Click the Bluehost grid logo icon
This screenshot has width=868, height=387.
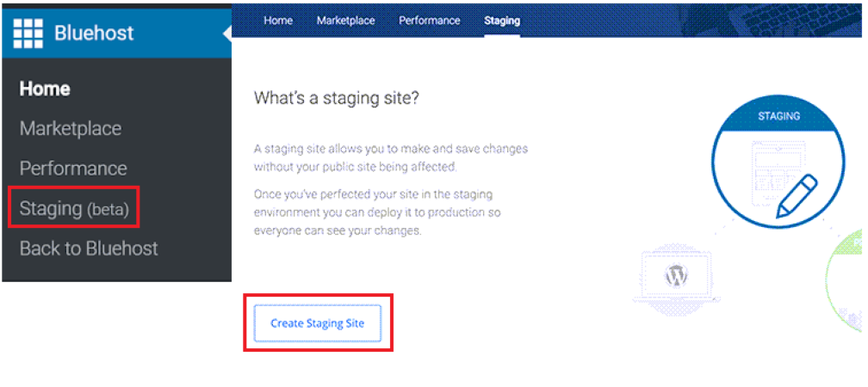click(28, 33)
